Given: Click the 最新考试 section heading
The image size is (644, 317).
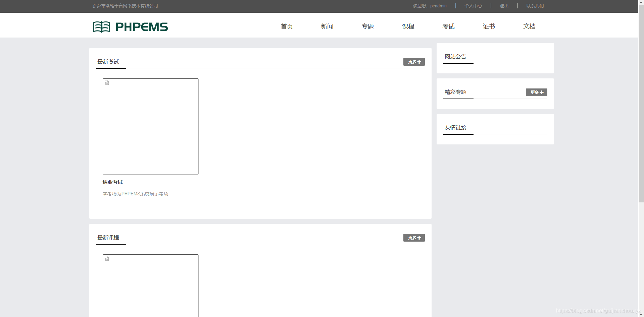Looking at the screenshot, I should (108, 62).
